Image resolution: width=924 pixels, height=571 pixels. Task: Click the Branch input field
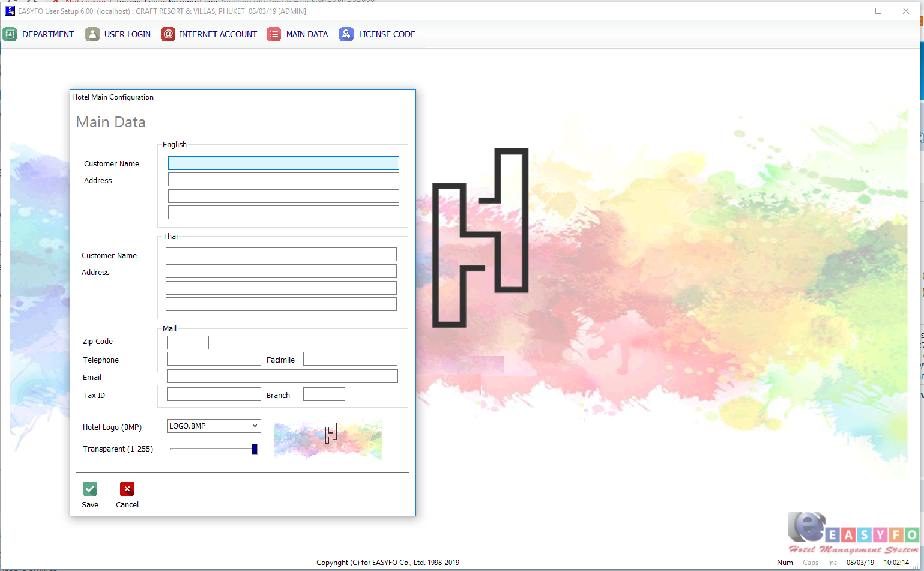click(324, 394)
